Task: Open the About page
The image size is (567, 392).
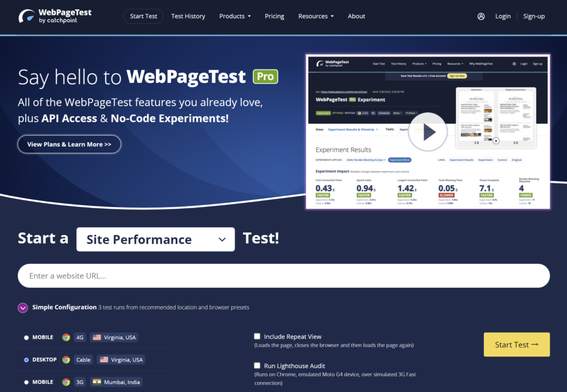Action: coord(357,16)
